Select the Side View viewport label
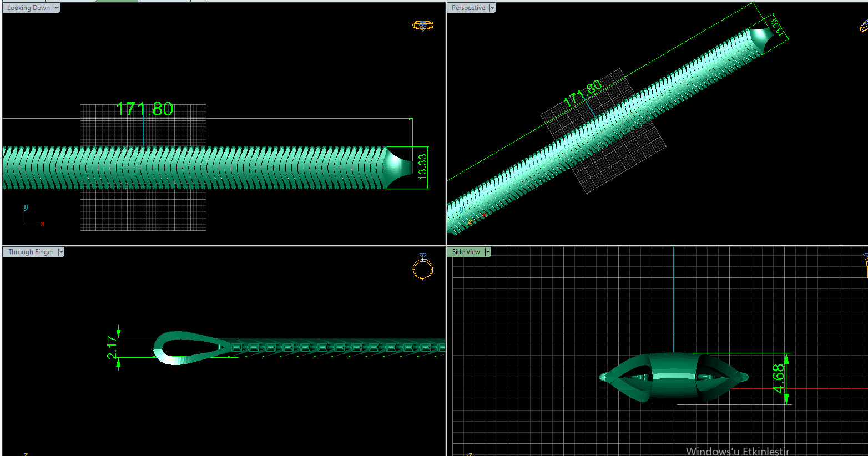 coord(466,252)
